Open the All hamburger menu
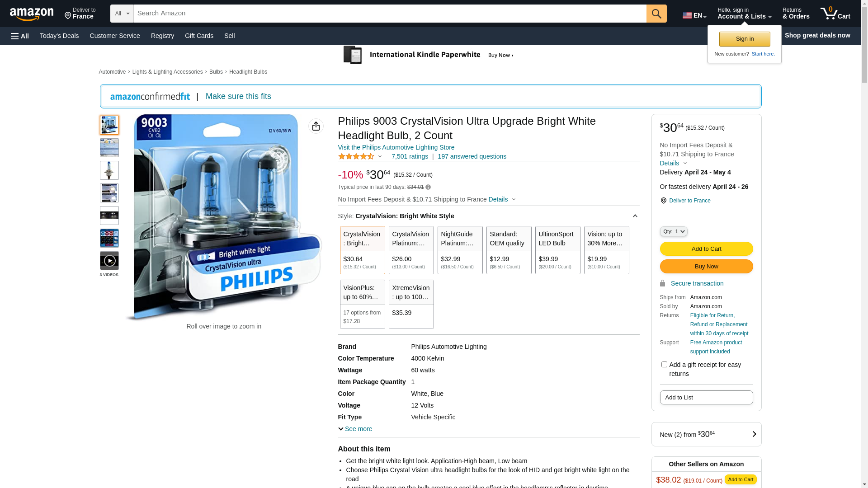868x488 pixels. [20, 36]
